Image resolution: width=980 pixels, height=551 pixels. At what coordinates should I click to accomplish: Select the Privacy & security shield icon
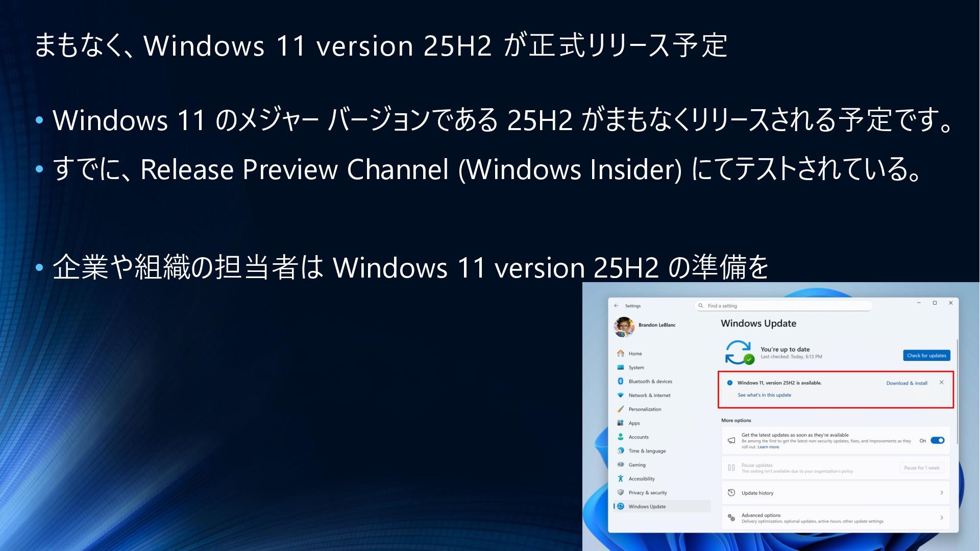click(x=621, y=492)
